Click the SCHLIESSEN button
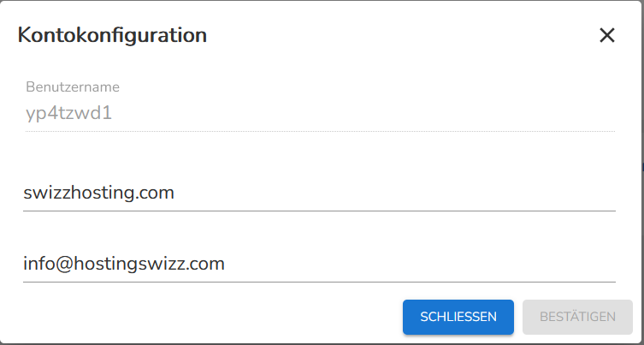 pyautogui.click(x=458, y=317)
